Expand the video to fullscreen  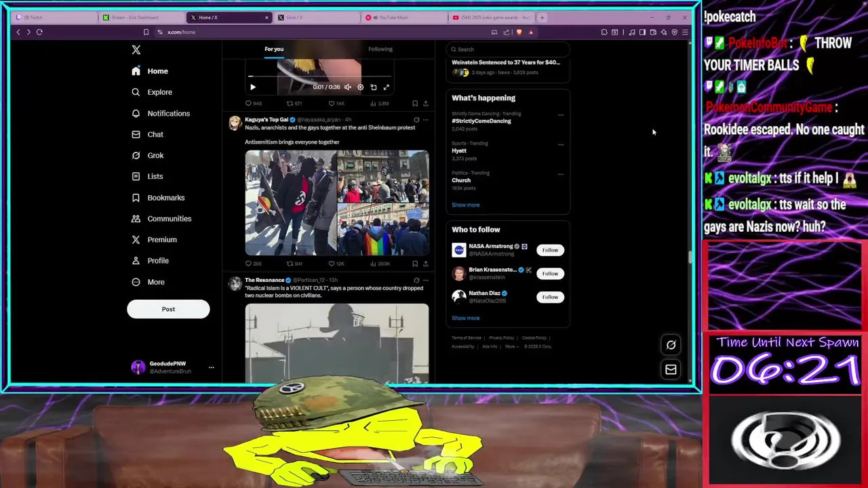coord(386,87)
